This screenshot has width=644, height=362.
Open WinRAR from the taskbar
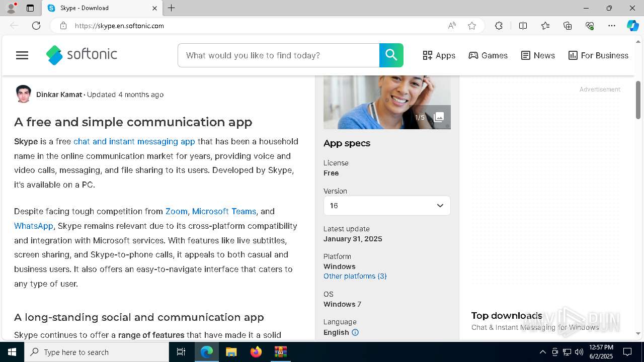(x=280, y=352)
